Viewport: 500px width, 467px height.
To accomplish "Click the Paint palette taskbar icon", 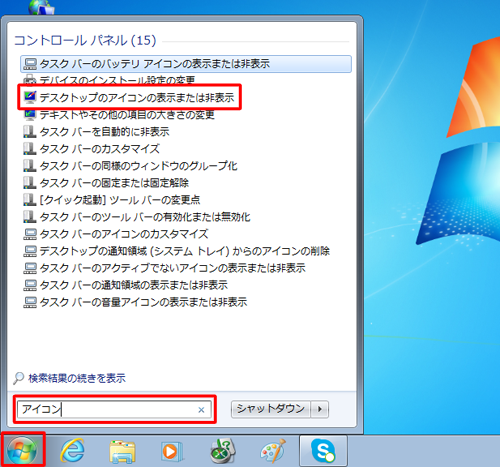I will [273, 451].
